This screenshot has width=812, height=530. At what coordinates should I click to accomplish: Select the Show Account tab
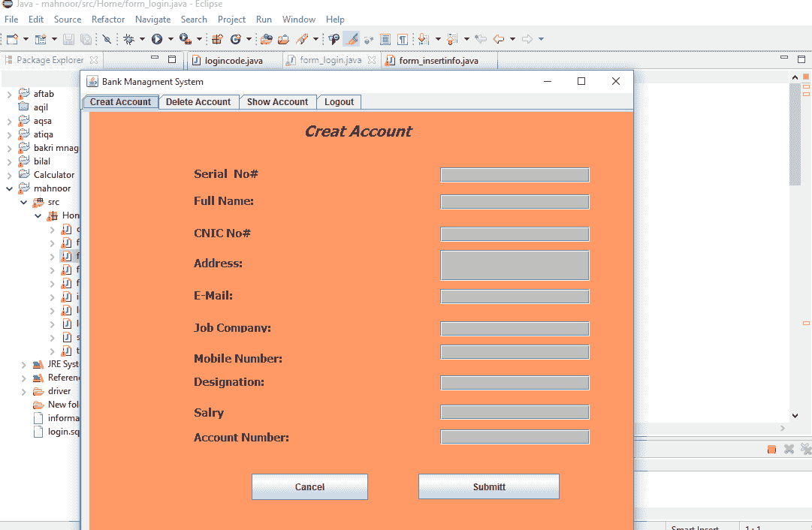(278, 102)
